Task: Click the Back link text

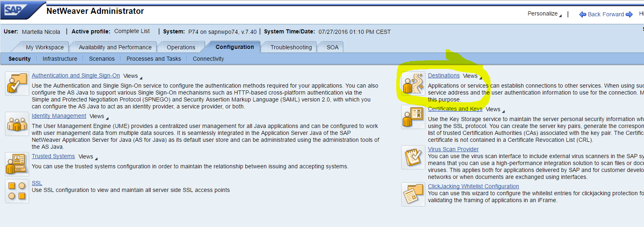Action: click(x=594, y=14)
